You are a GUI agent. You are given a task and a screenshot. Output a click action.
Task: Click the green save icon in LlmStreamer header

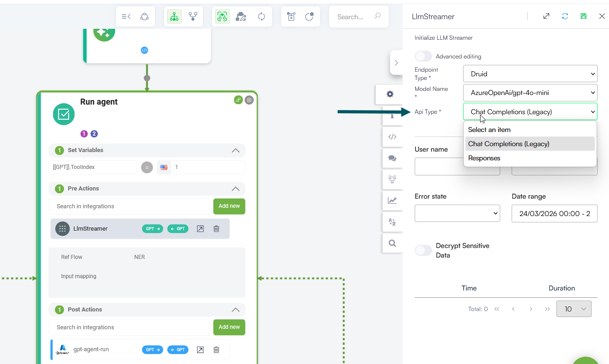583,16
